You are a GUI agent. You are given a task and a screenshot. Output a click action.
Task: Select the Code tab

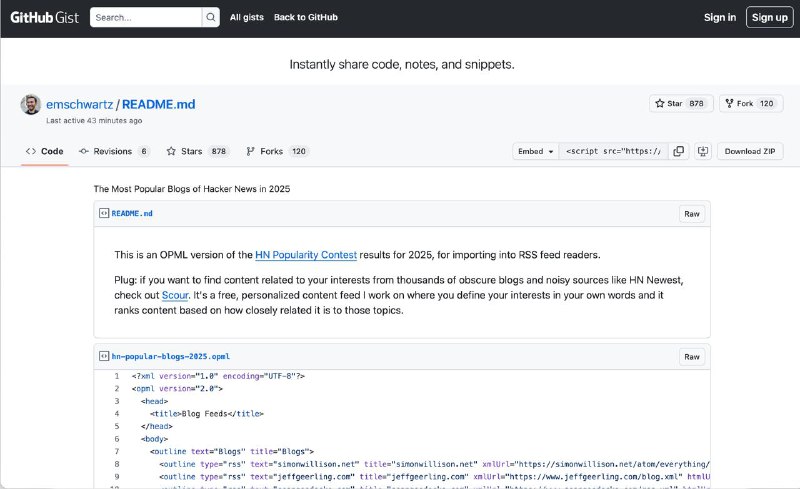45,151
